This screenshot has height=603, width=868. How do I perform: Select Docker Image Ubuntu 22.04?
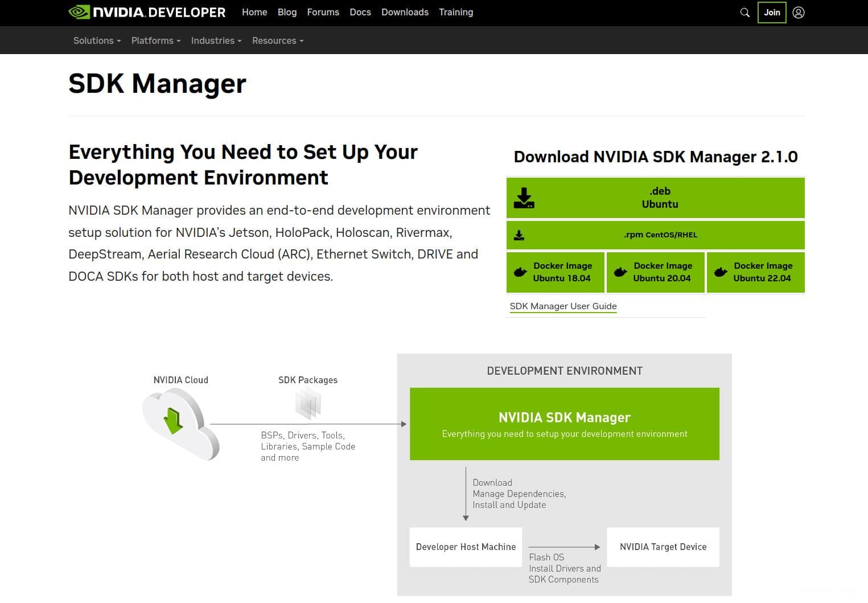[x=756, y=272]
